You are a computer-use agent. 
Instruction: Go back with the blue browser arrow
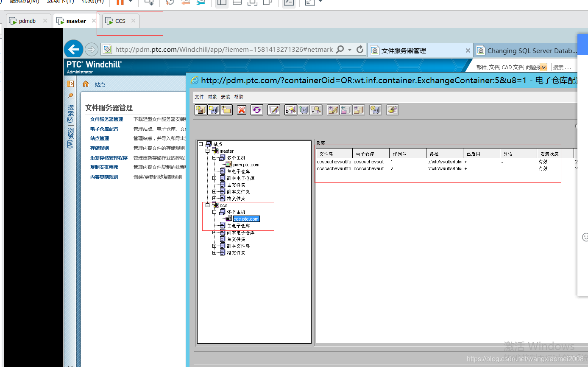click(73, 50)
